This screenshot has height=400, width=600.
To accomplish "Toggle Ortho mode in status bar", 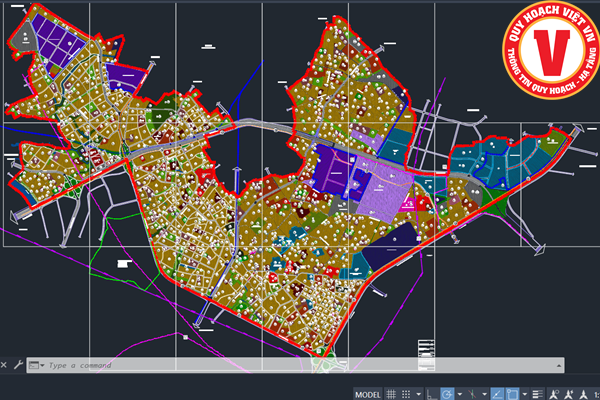I will click(432, 394).
